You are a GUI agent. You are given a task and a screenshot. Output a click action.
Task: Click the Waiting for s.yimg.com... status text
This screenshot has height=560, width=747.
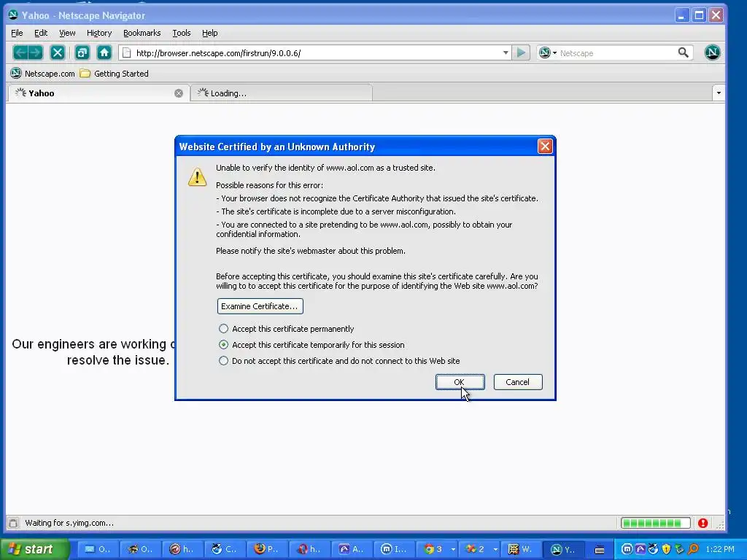point(69,523)
